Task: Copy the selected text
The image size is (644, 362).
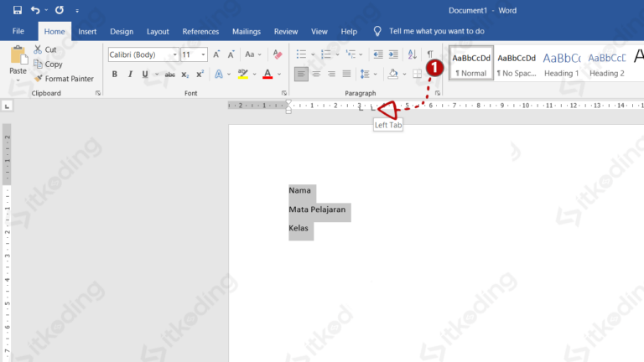Action: coord(48,65)
